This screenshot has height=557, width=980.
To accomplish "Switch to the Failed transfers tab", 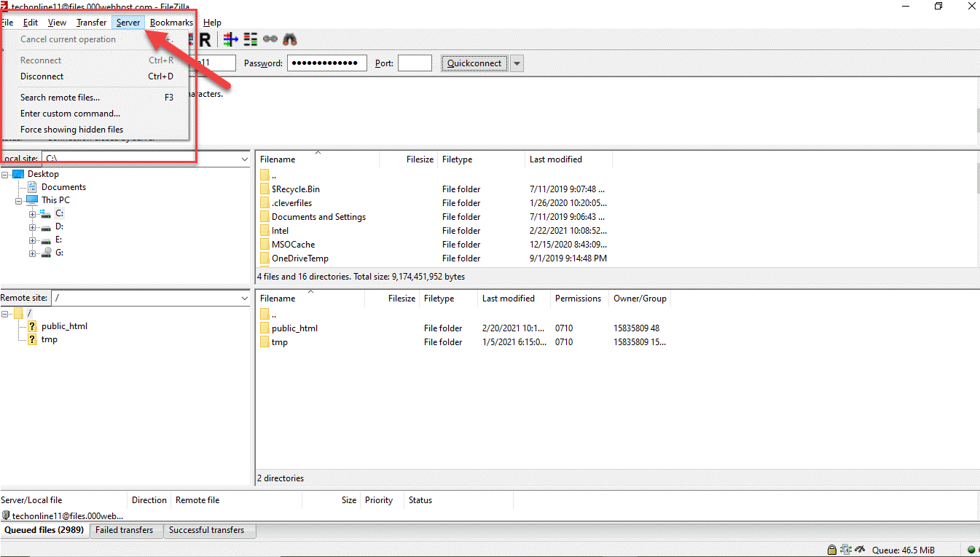I will [x=126, y=530].
